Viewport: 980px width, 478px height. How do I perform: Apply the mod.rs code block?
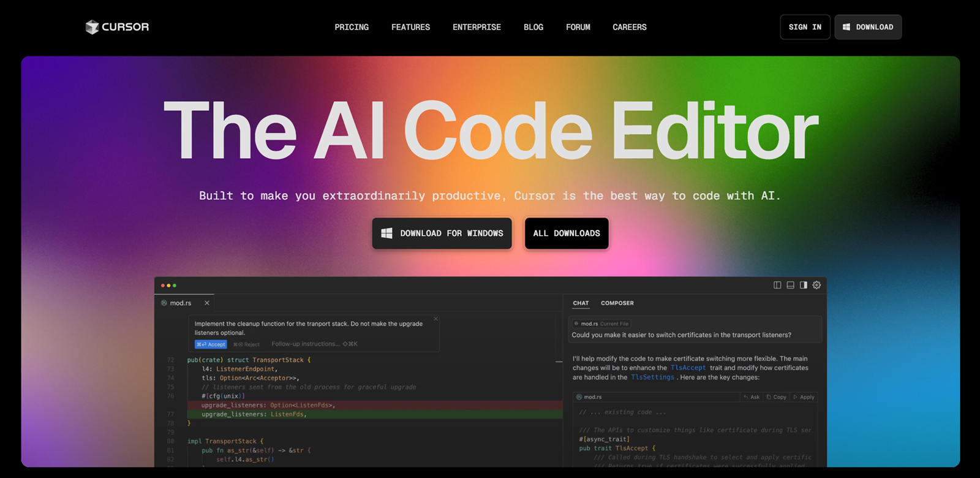click(804, 397)
